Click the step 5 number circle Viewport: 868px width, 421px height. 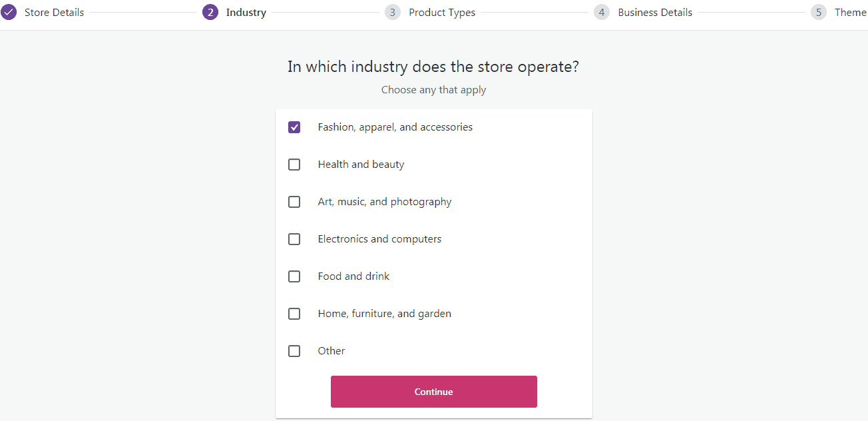coord(819,12)
